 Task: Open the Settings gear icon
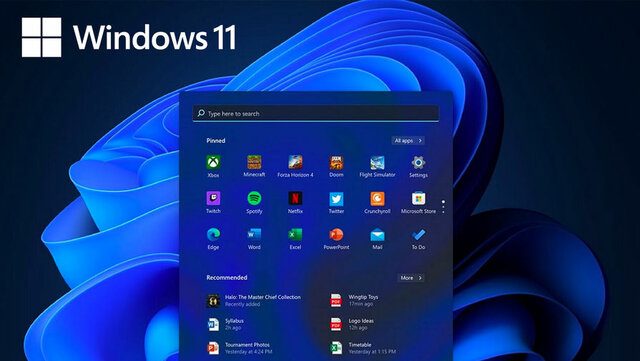(418, 162)
